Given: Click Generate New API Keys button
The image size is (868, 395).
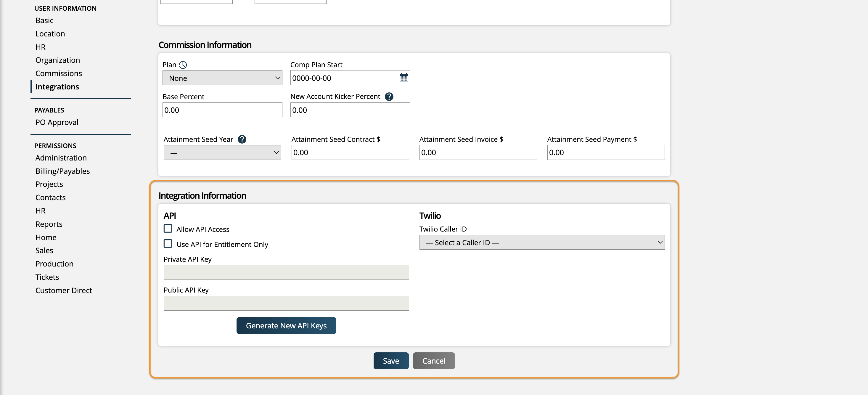Looking at the screenshot, I should (x=286, y=326).
